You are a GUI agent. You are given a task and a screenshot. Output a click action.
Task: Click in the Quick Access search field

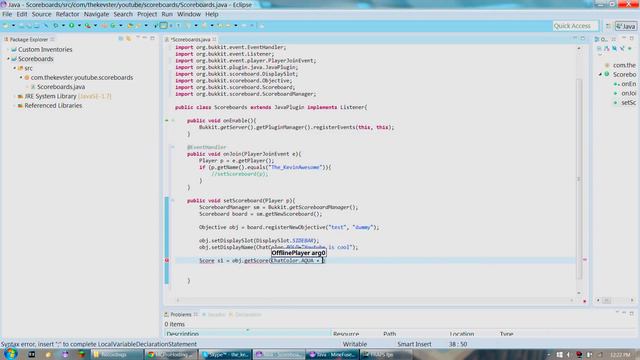[x=575, y=26]
